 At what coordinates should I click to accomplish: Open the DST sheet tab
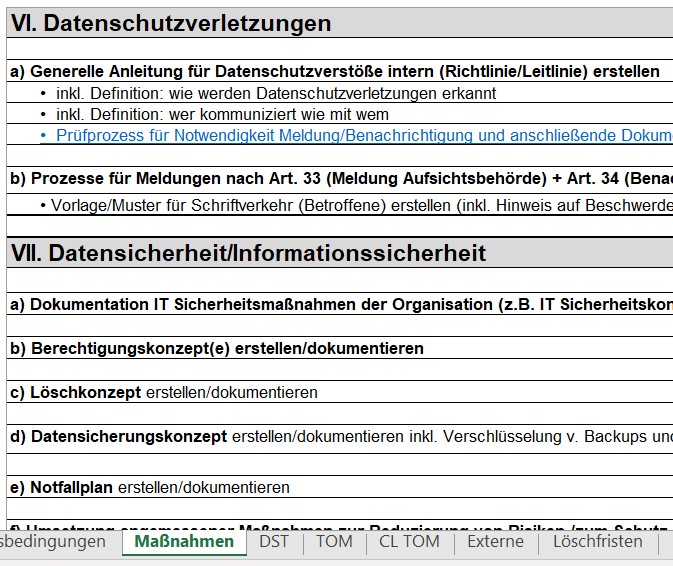[274, 541]
